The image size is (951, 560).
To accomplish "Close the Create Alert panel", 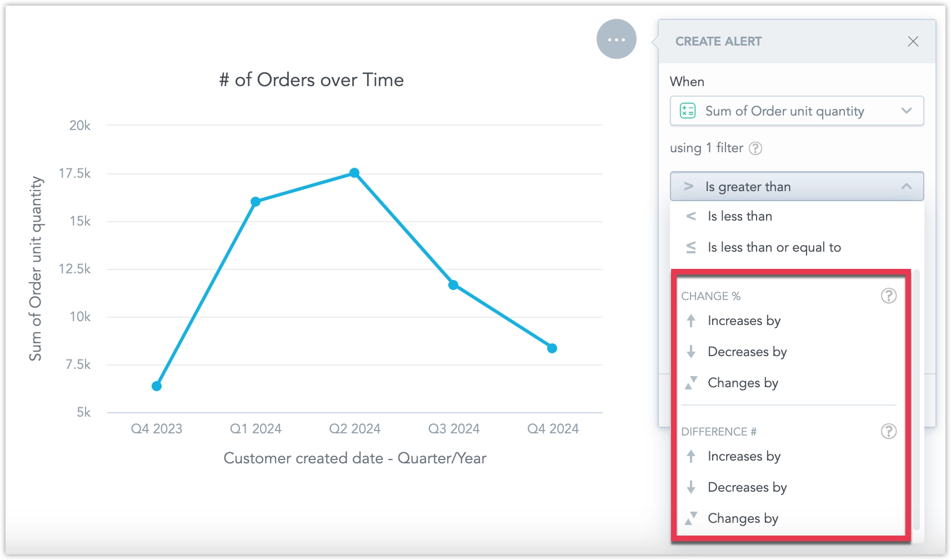I will click(x=913, y=42).
